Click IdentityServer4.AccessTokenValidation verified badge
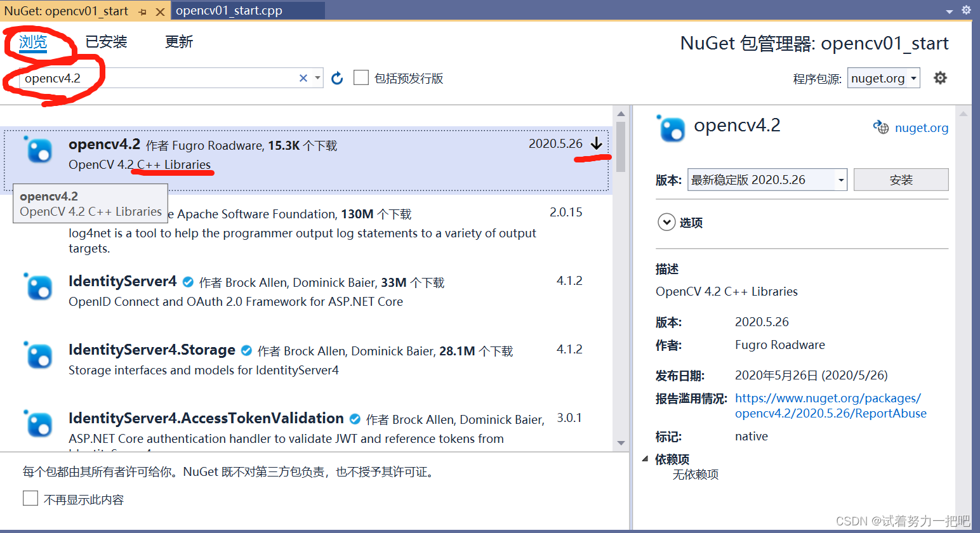This screenshot has width=980, height=533. (x=355, y=419)
